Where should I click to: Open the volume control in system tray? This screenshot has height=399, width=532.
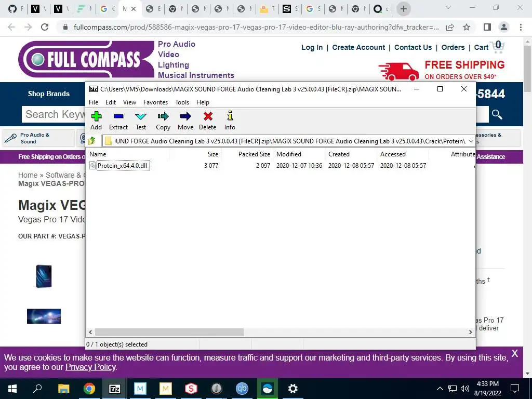[x=465, y=389]
